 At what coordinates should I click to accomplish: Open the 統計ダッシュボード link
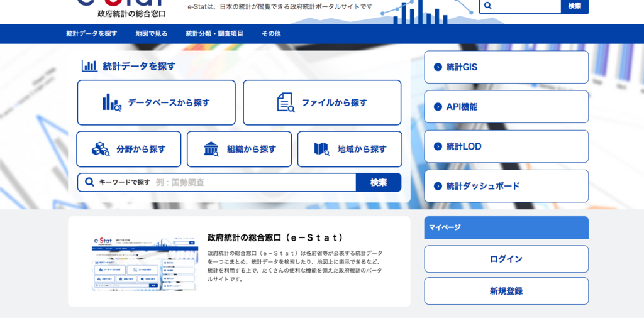click(506, 187)
